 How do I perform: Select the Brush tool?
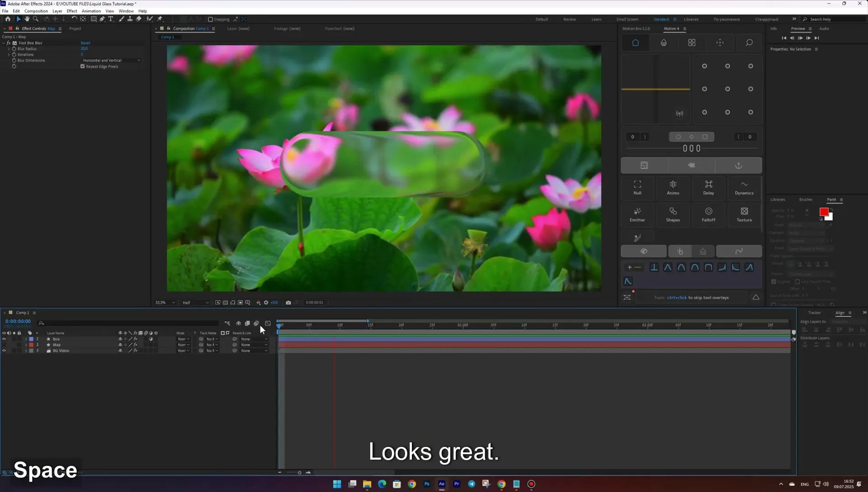[121, 19]
